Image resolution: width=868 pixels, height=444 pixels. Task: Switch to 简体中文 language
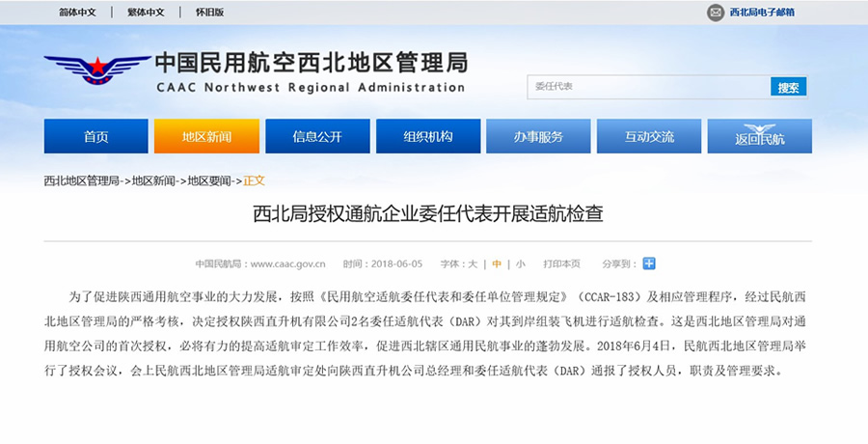pyautogui.click(x=77, y=13)
